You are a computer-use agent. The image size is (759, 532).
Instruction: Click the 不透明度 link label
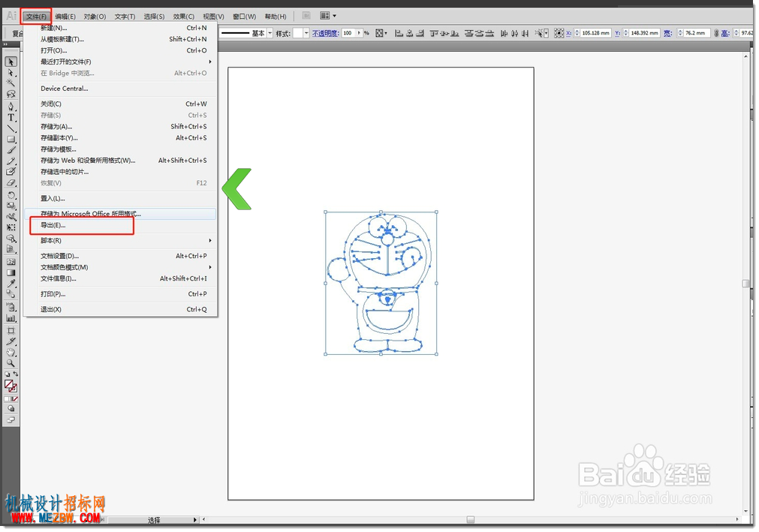click(x=325, y=33)
